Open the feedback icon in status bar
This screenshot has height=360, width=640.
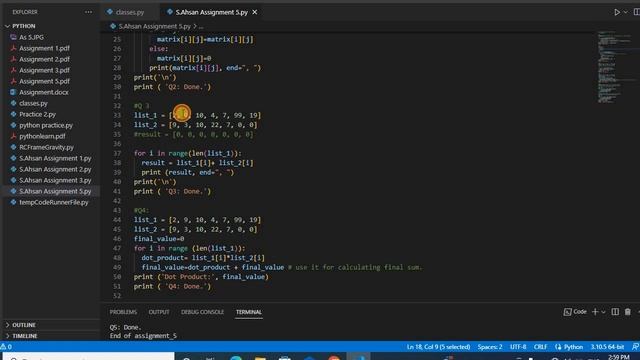click(x=635, y=347)
